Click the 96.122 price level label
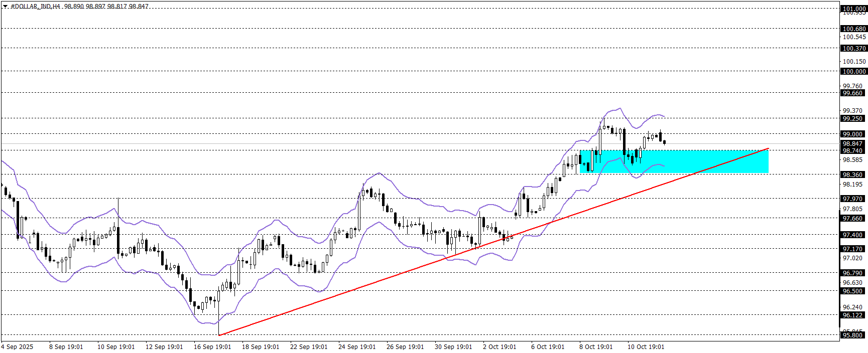Image resolution: width=868 pixels, height=353 pixels. pyautogui.click(x=852, y=315)
